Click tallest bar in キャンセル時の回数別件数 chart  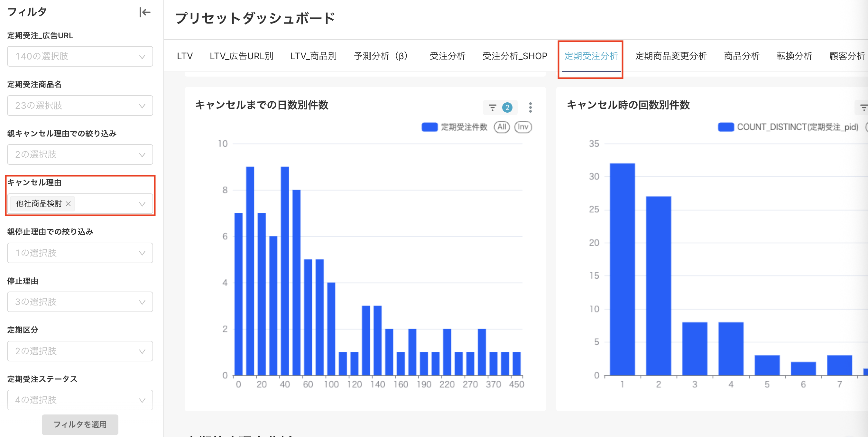click(x=622, y=269)
